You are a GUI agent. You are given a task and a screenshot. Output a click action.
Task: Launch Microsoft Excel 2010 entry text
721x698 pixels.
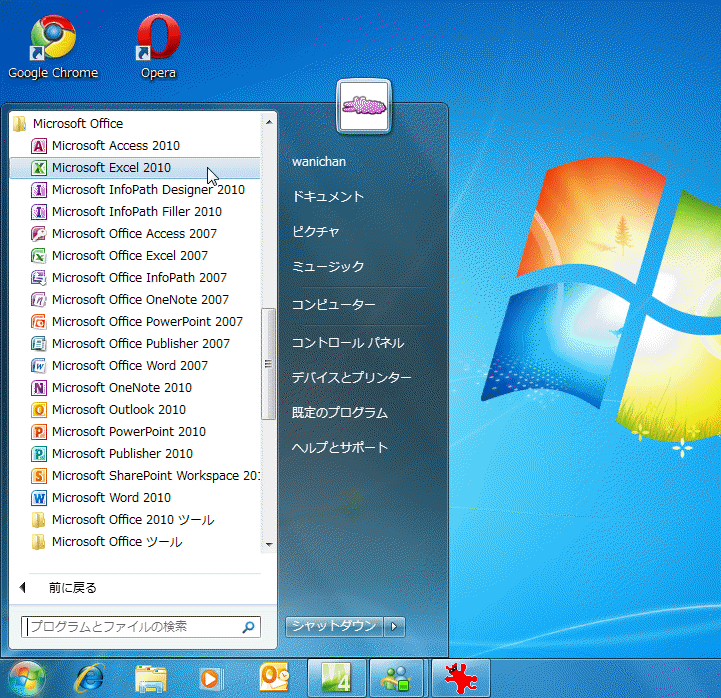[x=111, y=168]
